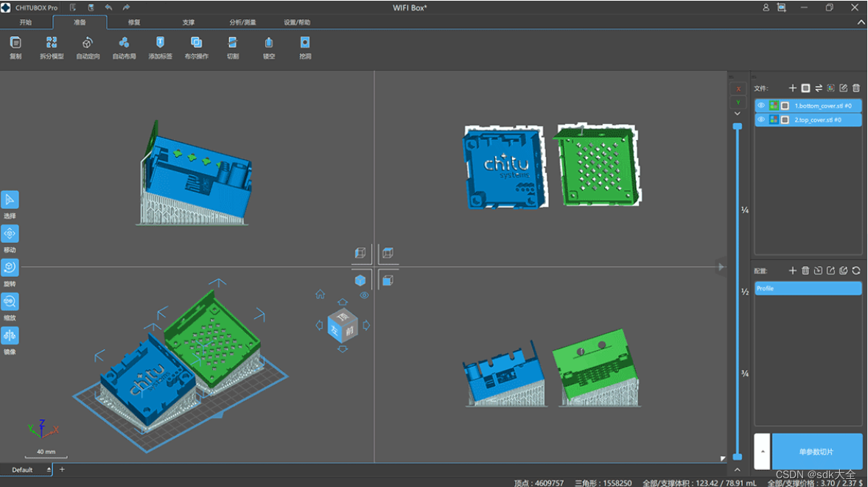The image size is (868, 487).
Task: Toggle the green Y axis button
Action: pos(738,102)
